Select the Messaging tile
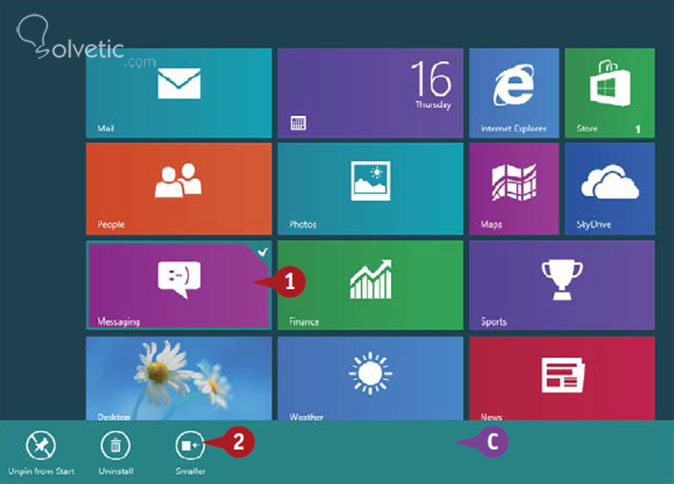Viewport: 674px width, 484px height. pos(179,285)
